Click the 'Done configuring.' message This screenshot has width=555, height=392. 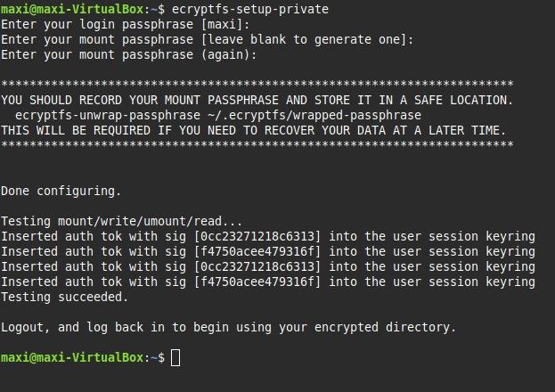point(60,191)
